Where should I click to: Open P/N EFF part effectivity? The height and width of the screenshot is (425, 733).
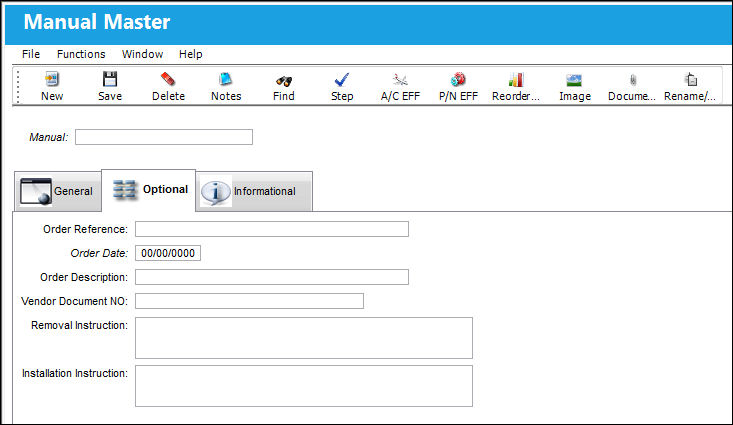coord(458,86)
